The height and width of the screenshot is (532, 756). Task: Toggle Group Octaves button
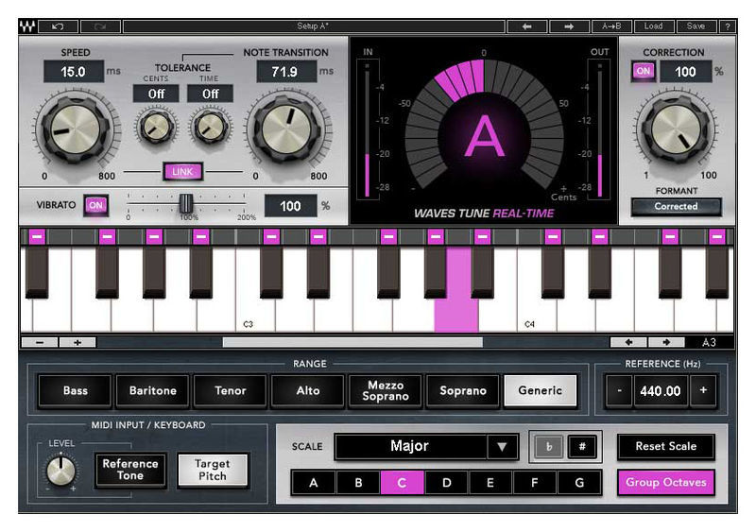(666, 482)
